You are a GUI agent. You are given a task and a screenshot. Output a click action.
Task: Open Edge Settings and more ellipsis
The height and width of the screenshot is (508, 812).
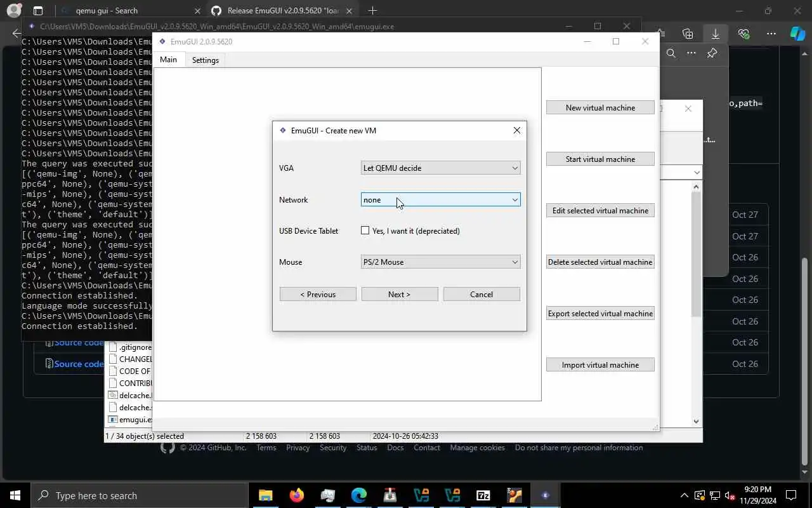click(771, 34)
